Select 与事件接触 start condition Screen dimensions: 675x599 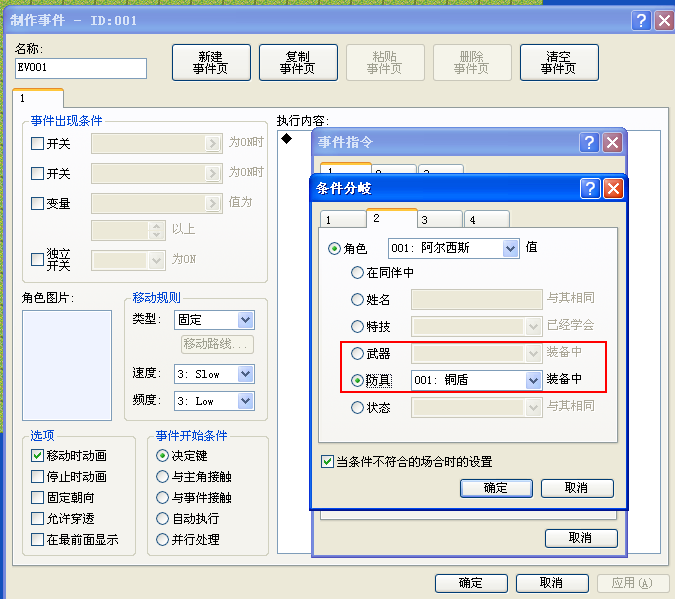[162, 497]
